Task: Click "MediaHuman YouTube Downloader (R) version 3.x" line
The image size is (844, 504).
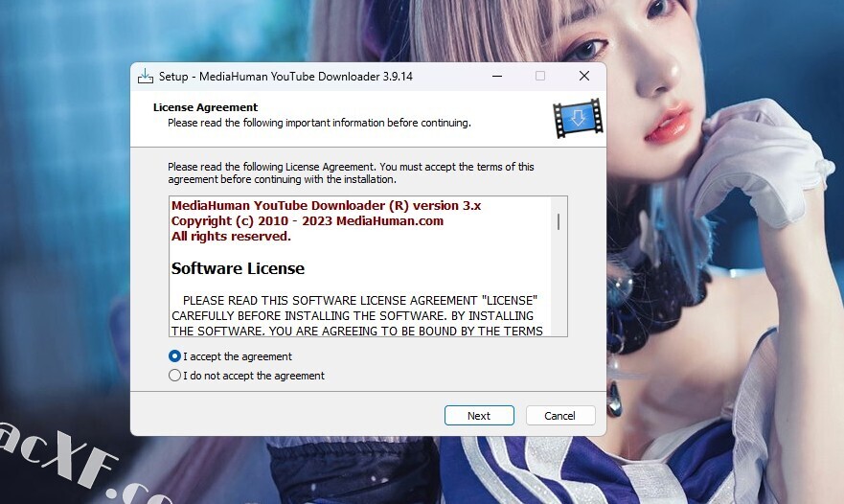Action: [326, 206]
